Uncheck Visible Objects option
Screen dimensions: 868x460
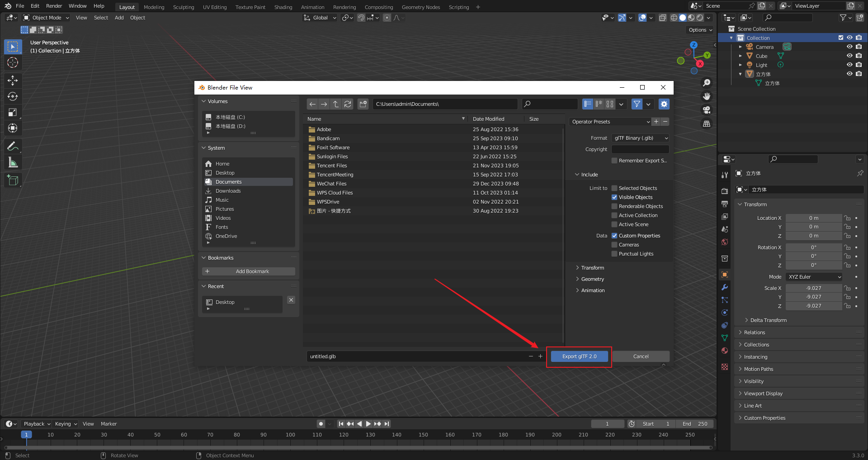pyautogui.click(x=614, y=197)
